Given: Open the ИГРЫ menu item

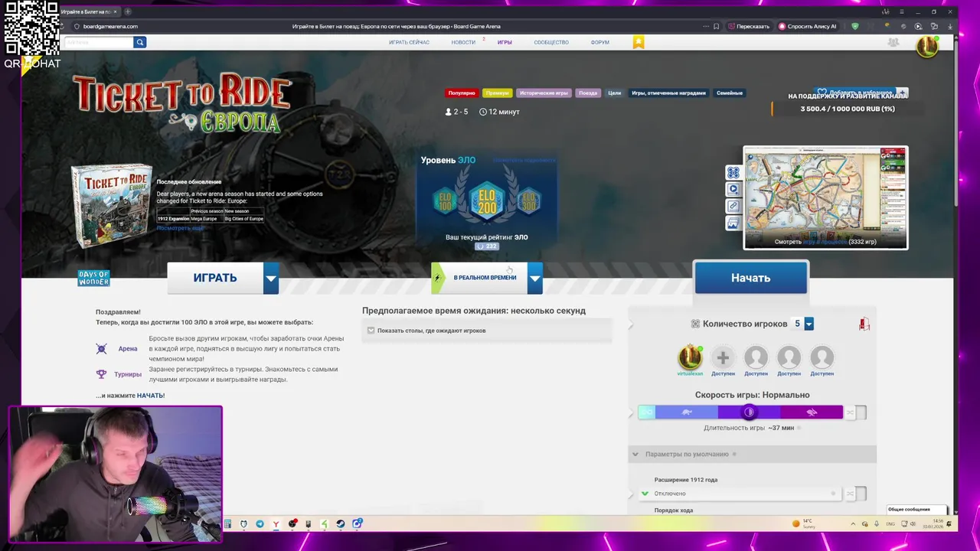Looking at the screenshot, I should coord(505,42).
